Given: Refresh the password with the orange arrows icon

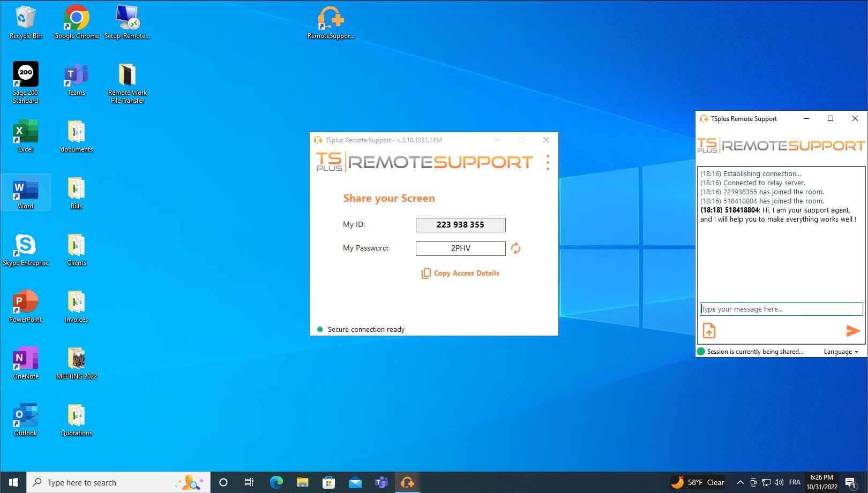Looking at the screenshot, I should point(515,248).
